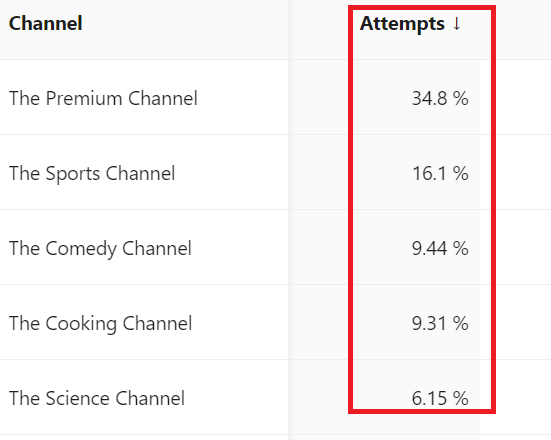Open The Science Channel entry
This screenshot has height=440, width=551.
point(97,398)
